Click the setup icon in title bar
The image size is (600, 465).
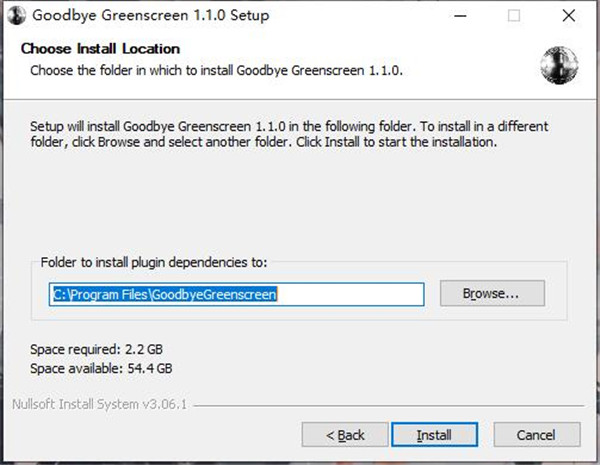16,16
